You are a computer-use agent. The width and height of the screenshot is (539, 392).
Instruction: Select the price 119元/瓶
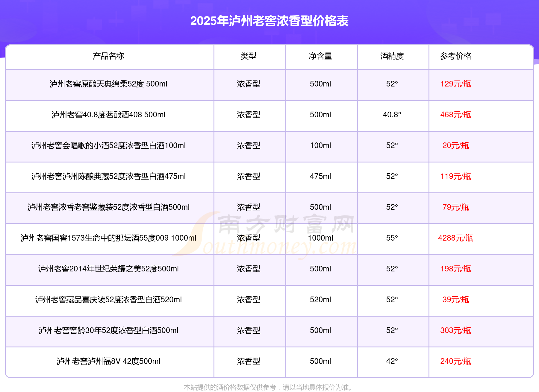[x=456, y=176]
